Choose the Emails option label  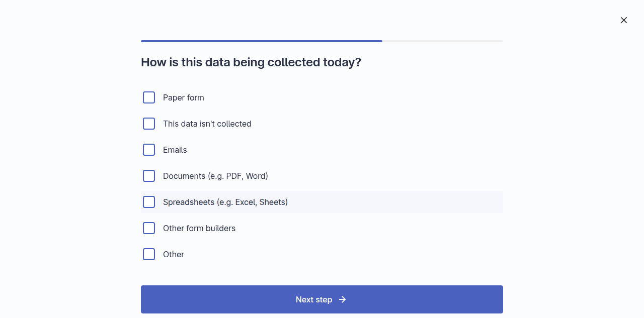(175, 150)
